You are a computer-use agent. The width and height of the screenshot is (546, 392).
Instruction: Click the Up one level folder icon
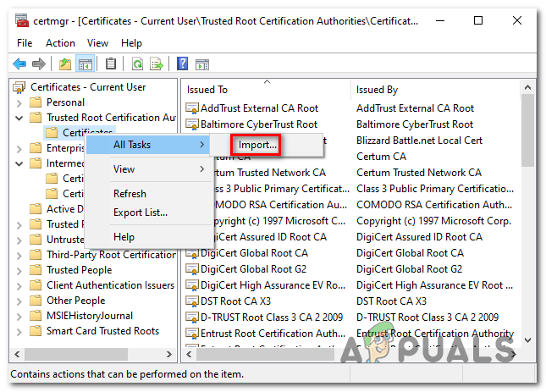tap(65, 64)
